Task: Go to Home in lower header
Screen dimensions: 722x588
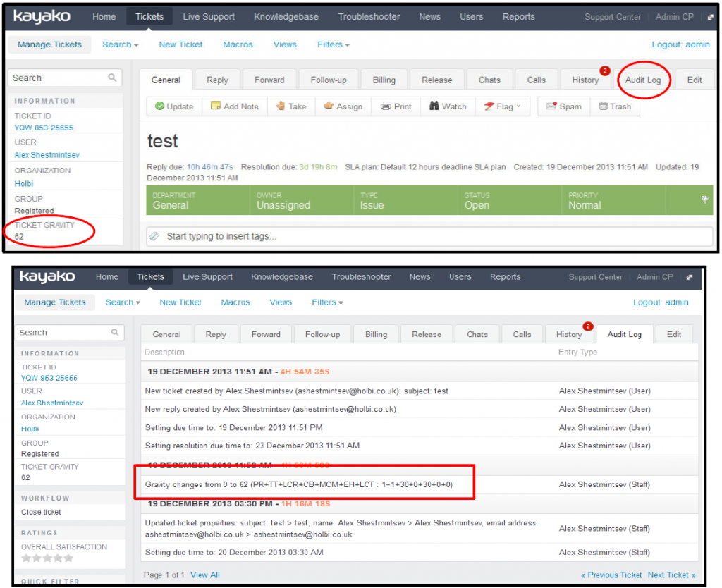Action: [x=107, y=277]
